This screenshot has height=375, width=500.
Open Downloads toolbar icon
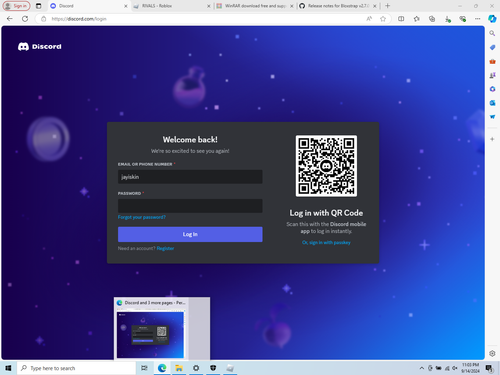coord(447,19)
